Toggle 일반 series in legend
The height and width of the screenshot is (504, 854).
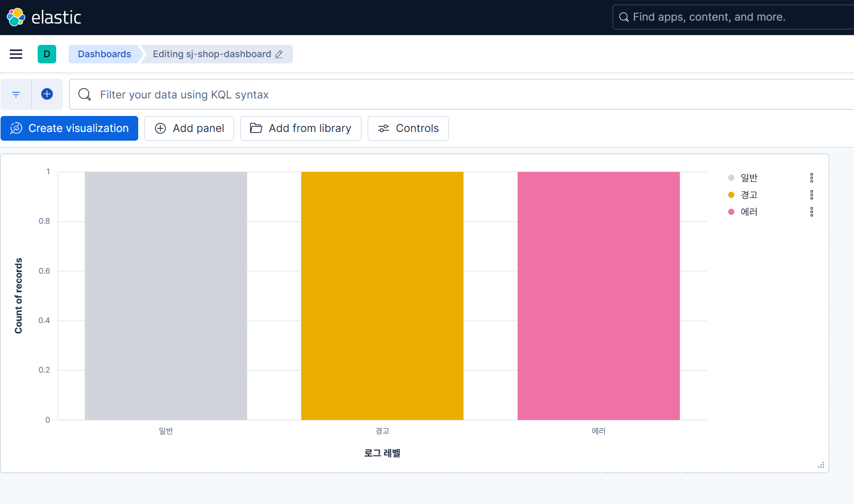(749, 178)
